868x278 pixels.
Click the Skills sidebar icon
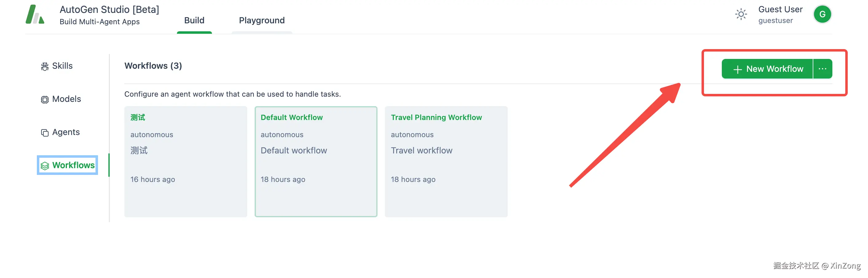point(45,66)
